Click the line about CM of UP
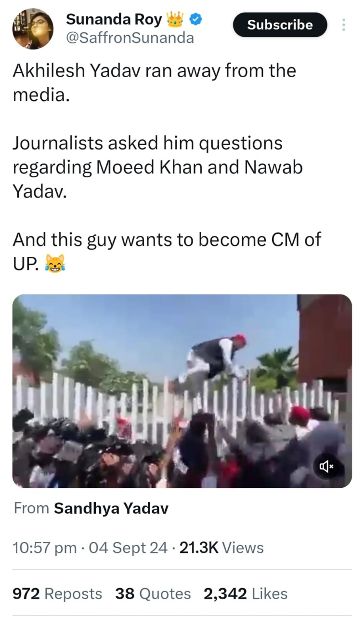364x617 pixels. 167,251
